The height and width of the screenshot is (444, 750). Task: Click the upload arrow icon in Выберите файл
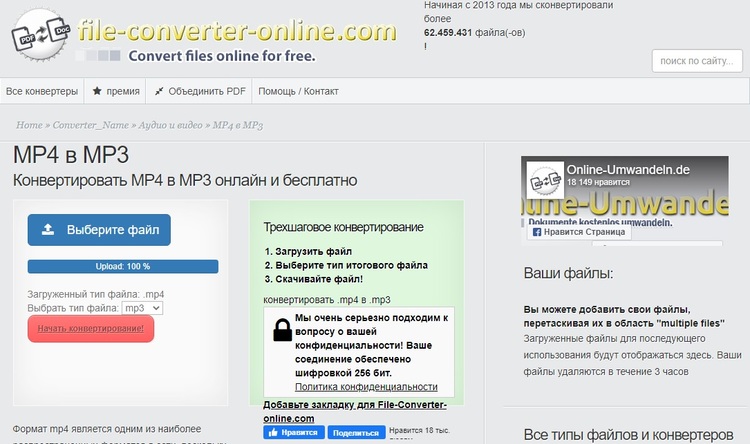click(48, 230)
